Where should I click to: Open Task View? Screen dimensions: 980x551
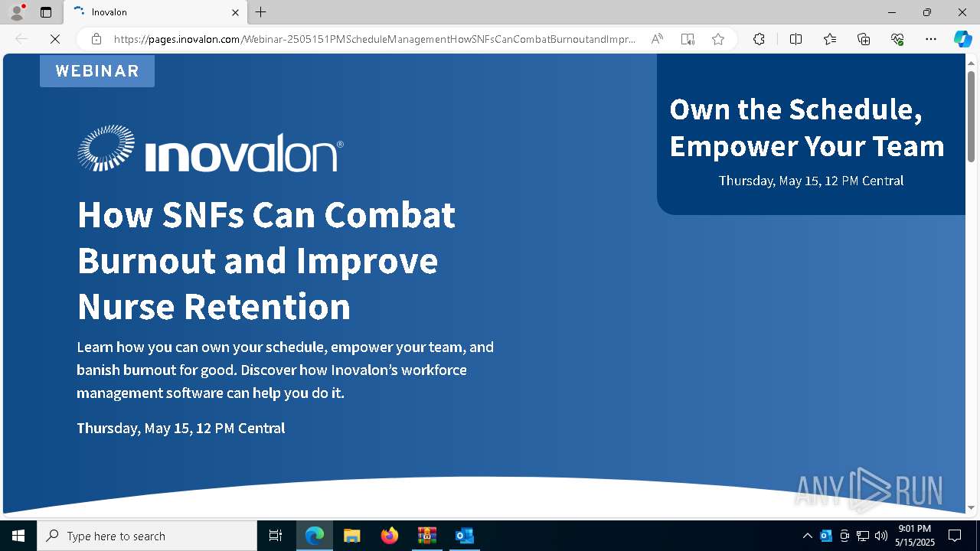click(276, 536)
